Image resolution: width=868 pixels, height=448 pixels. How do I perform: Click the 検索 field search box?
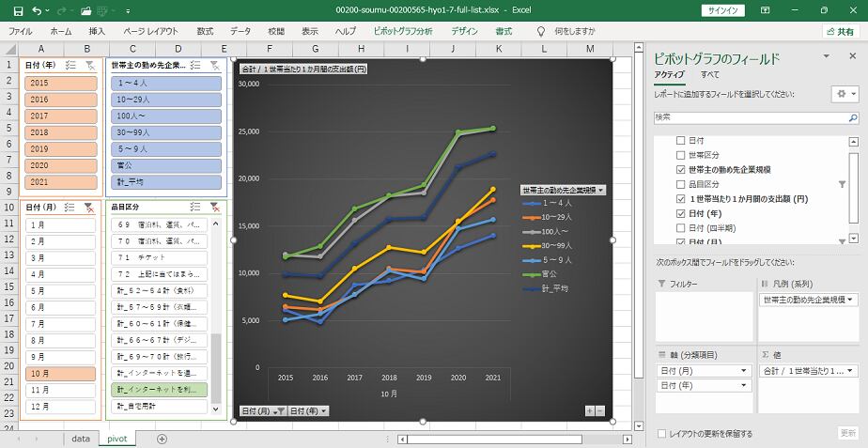click(x=750, y=118)
